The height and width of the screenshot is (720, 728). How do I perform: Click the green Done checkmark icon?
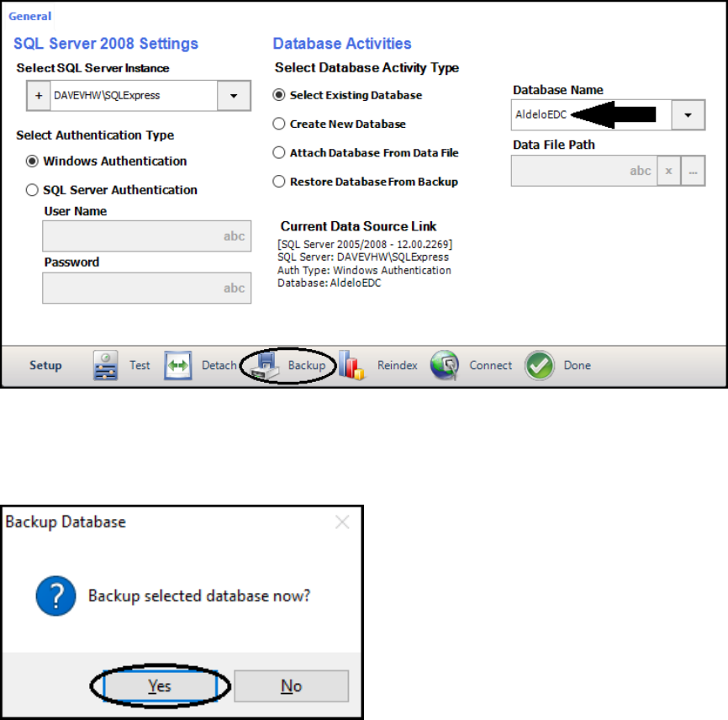pyautogui.click(x=539, y=366)
